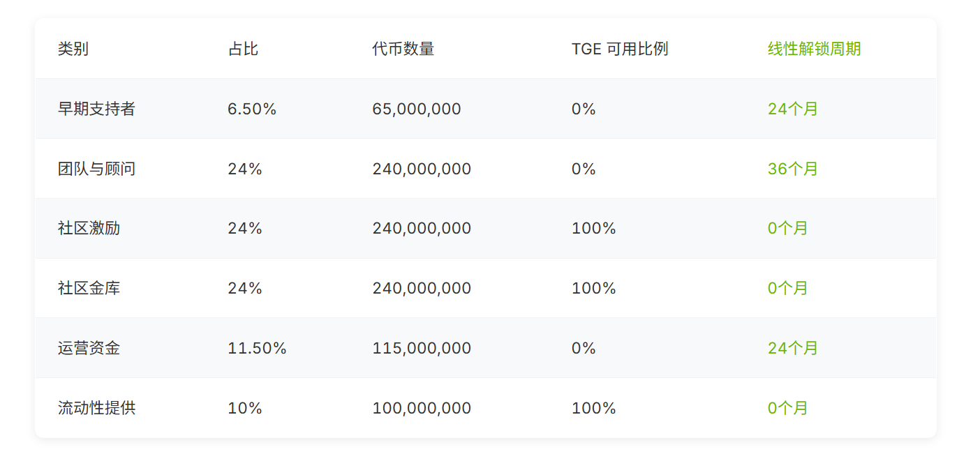The width and height of the screenshot is (980, 454).
Task: Click the 占比 column header
Action: (x=243, y=49)
